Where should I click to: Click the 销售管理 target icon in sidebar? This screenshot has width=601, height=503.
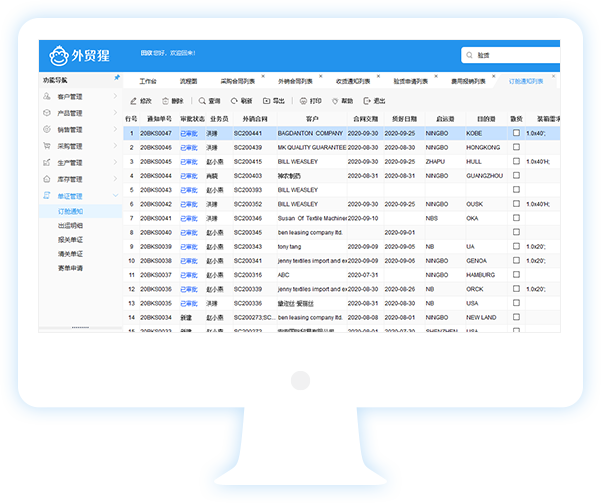[x=47, y=129]
